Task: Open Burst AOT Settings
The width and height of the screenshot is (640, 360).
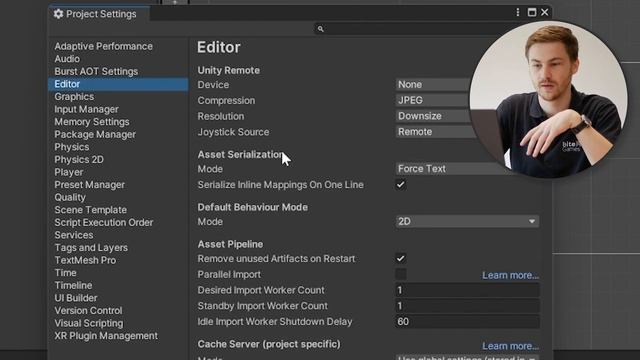Action: click(x=96, y=71)
